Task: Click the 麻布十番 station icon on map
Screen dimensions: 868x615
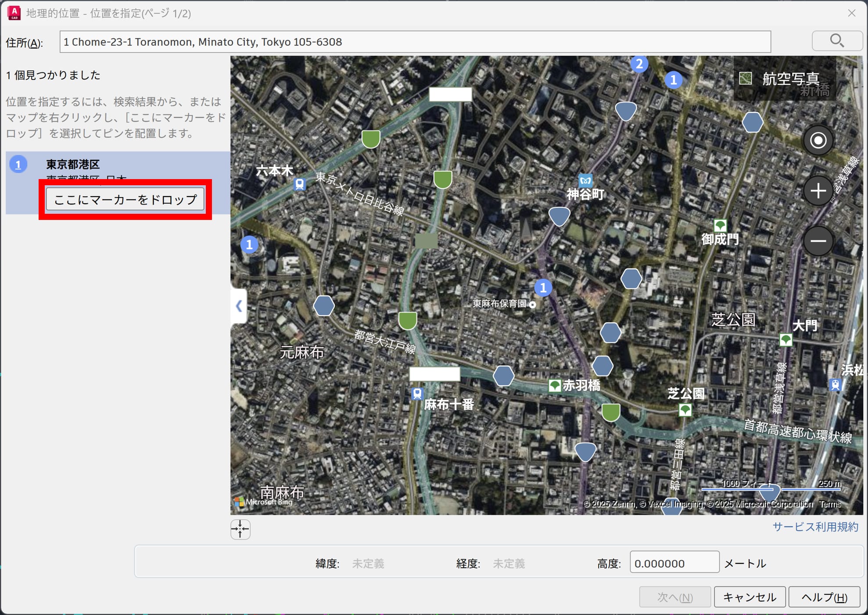Action: pos(417,393)
